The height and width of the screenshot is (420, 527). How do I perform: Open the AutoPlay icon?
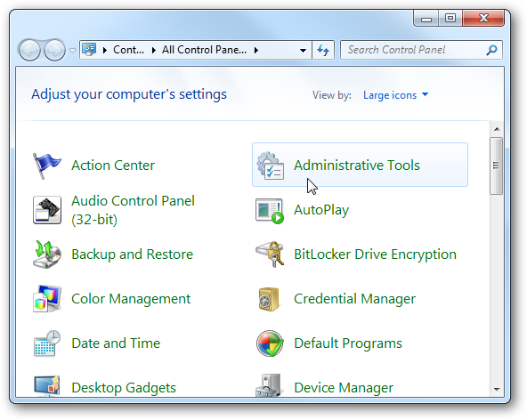tap(270, 211)
